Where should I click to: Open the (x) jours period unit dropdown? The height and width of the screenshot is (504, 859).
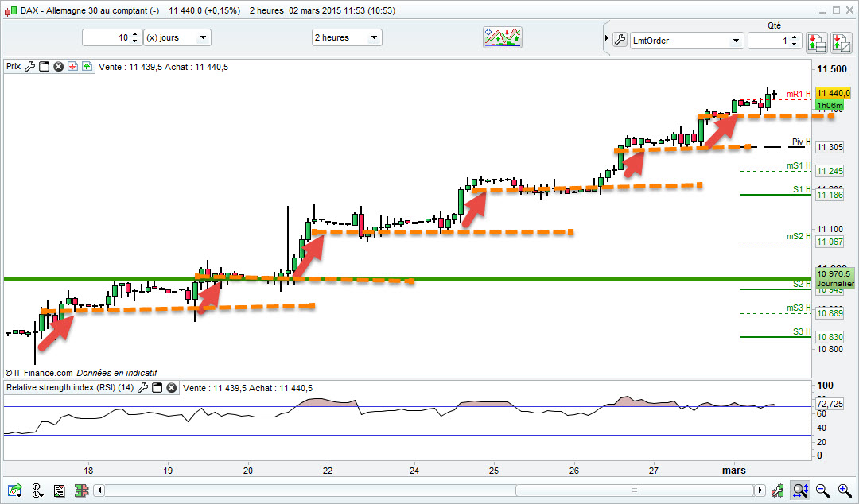177,37
